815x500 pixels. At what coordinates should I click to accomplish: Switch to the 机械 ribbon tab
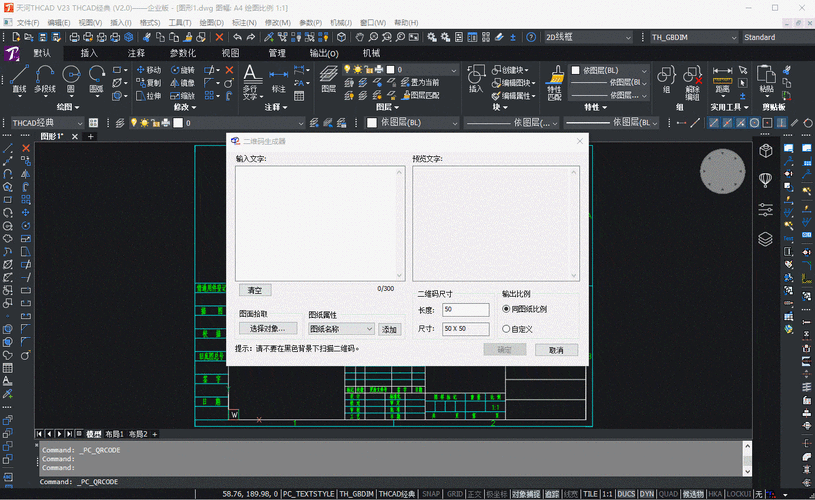(x=371, y=53)
